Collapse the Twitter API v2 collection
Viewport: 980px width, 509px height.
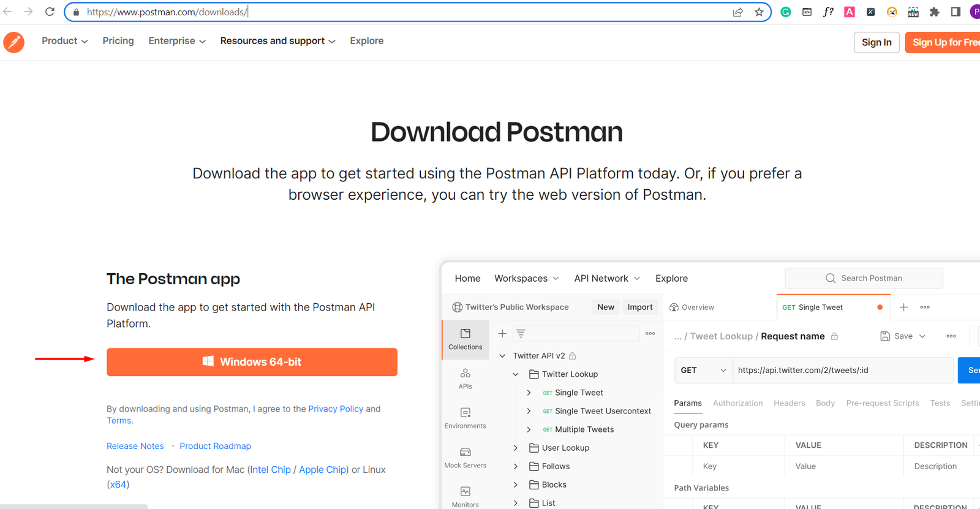click(x=502, y=356)
